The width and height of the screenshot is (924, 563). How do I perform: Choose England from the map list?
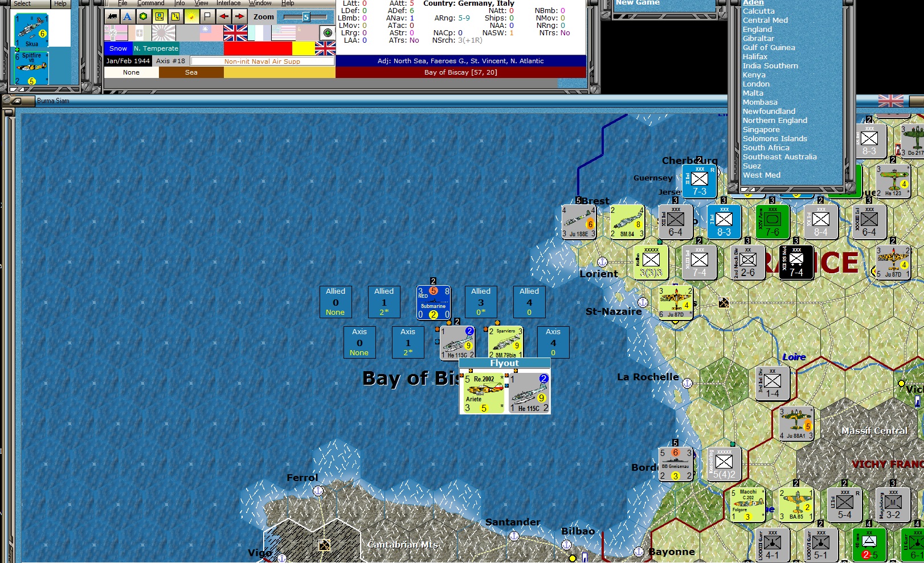[757, 30]
